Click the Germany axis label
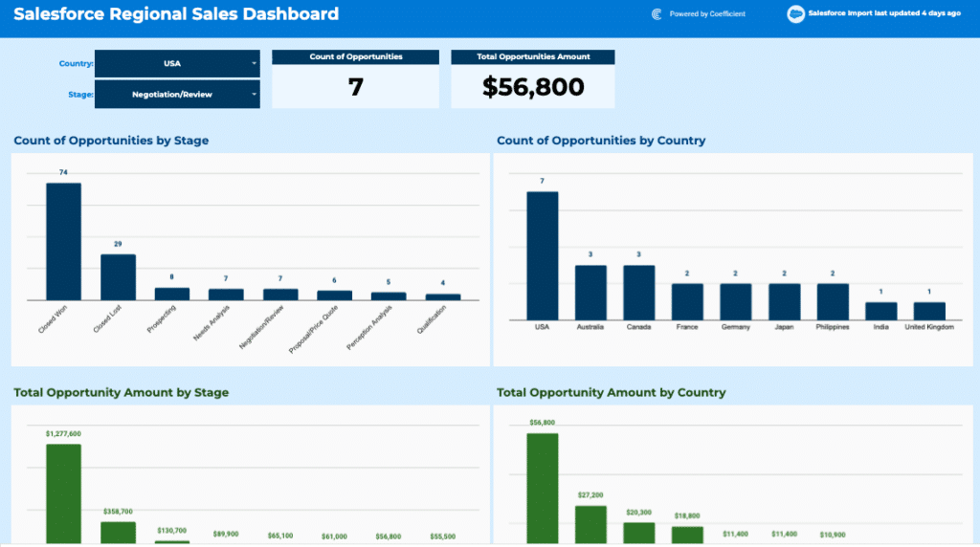This screenshot has width=980, height=547. point(736,327)
